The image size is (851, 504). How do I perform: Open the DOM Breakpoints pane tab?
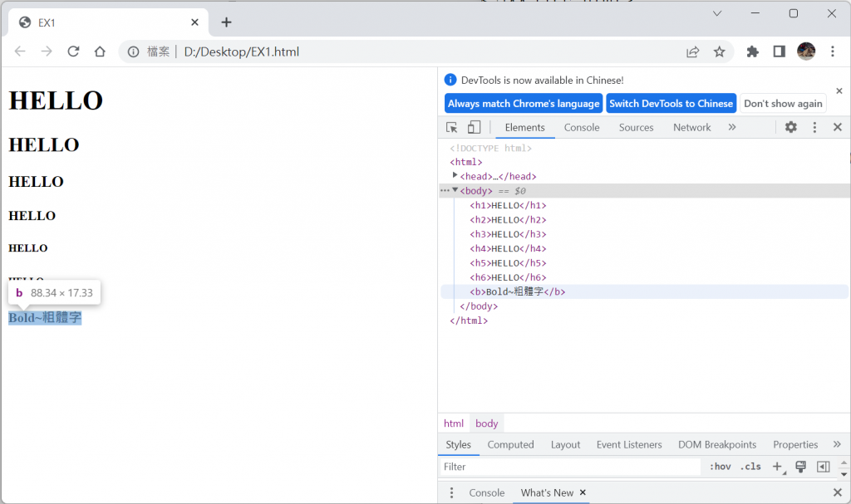pos(717,445)
